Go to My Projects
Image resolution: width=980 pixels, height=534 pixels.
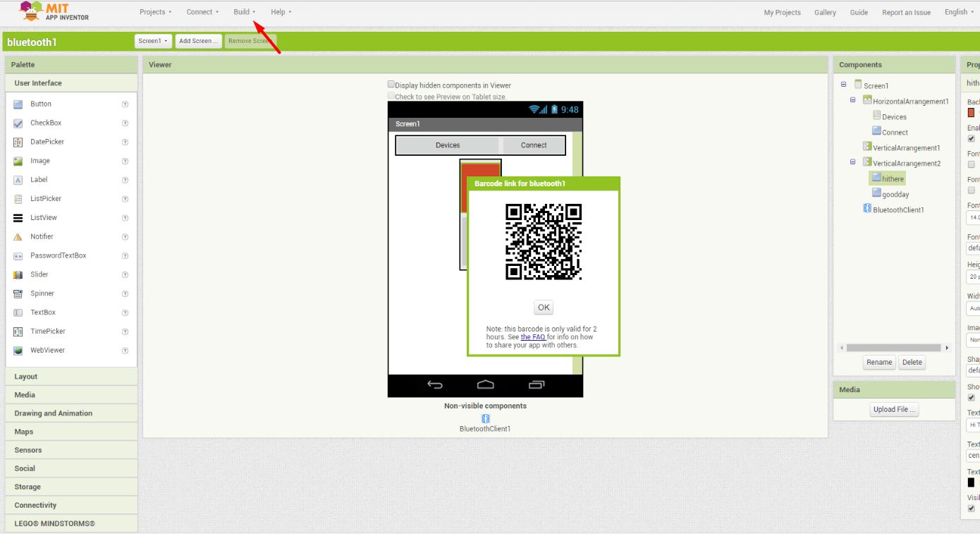pos(782,13)
